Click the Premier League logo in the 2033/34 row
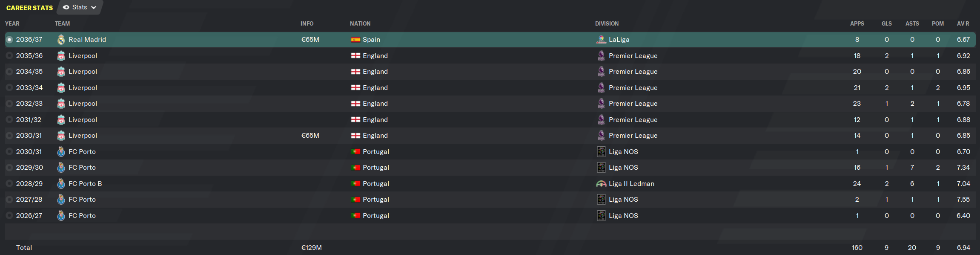This screenshot has height=255, width=980. [x=601, y=88]
